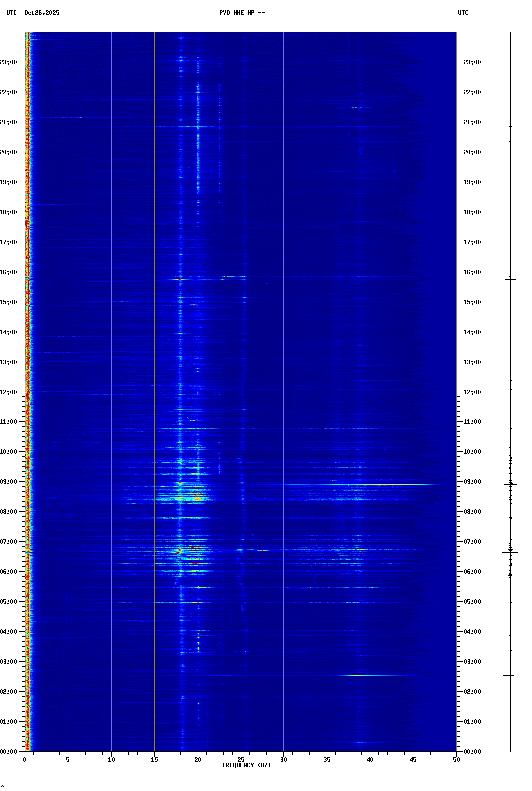Click the 07:00 label on left time axis
532x791 pixels.
8,542
